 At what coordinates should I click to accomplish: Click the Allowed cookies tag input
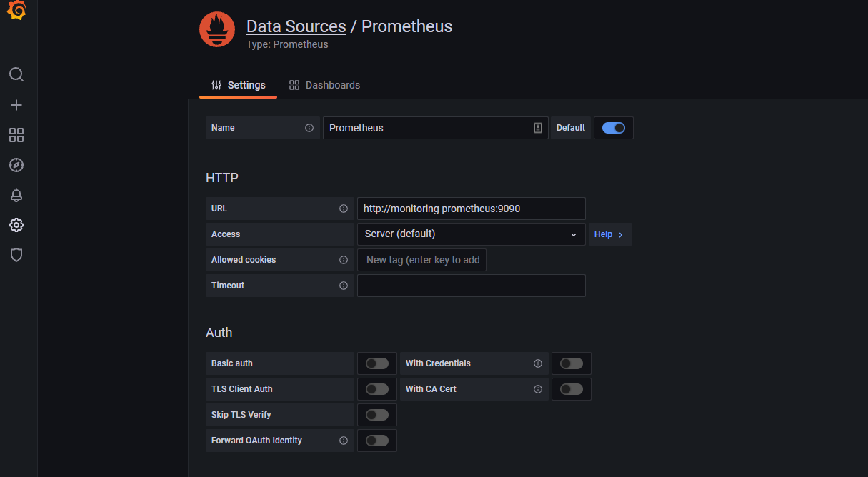tap(422, 260)
